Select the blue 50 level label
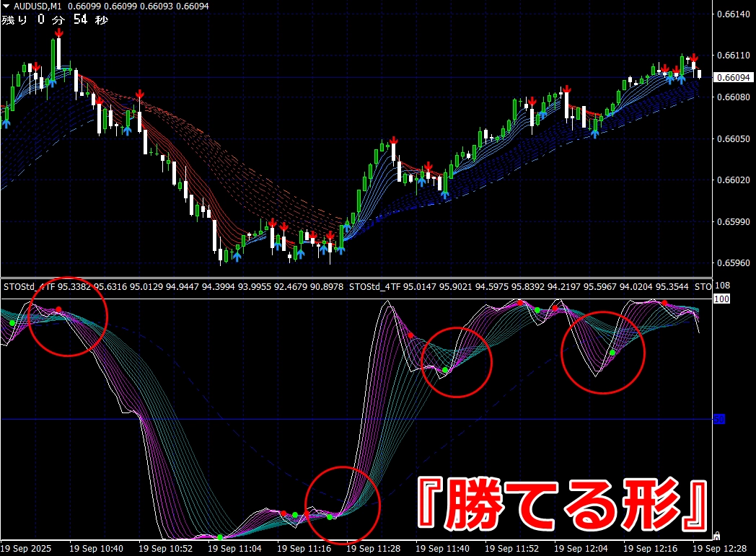Viewport: 756px width, 556px height. click(719, 419)
